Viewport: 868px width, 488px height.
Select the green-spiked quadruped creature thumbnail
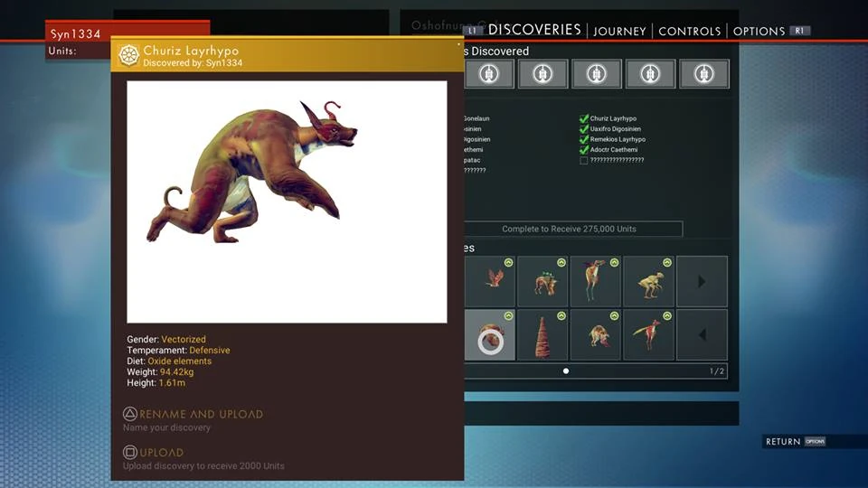(542, 281)
